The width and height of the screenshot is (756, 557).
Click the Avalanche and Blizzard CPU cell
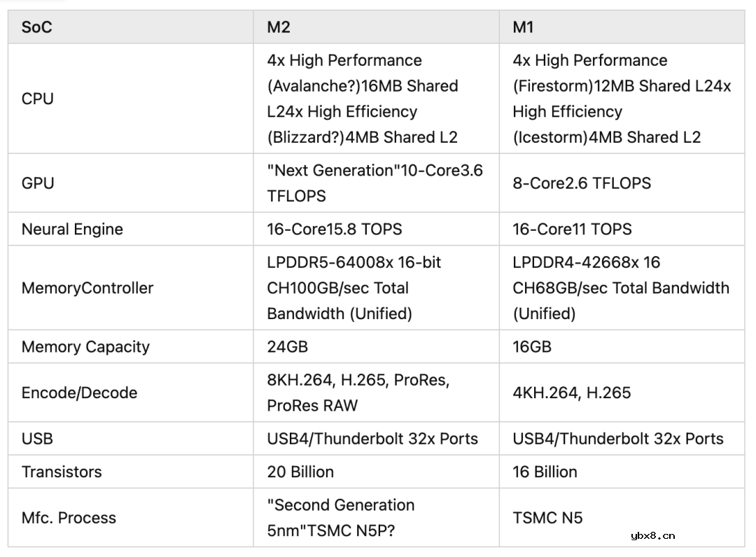coord(363,99)
